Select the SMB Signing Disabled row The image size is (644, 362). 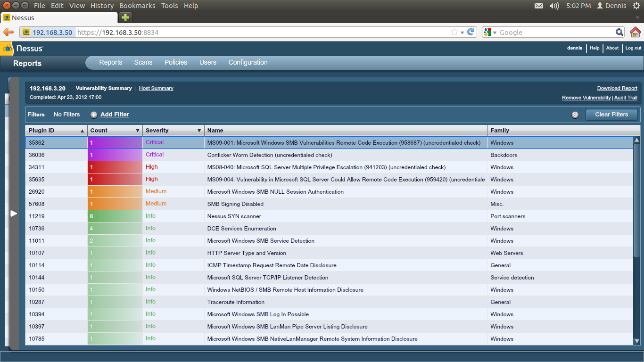click(330, 204)
